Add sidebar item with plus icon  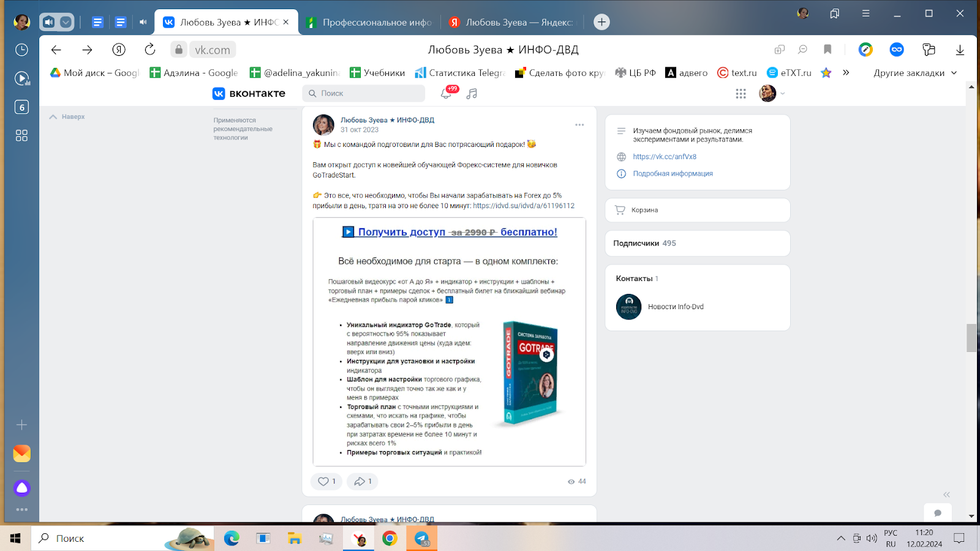[22, 424]
